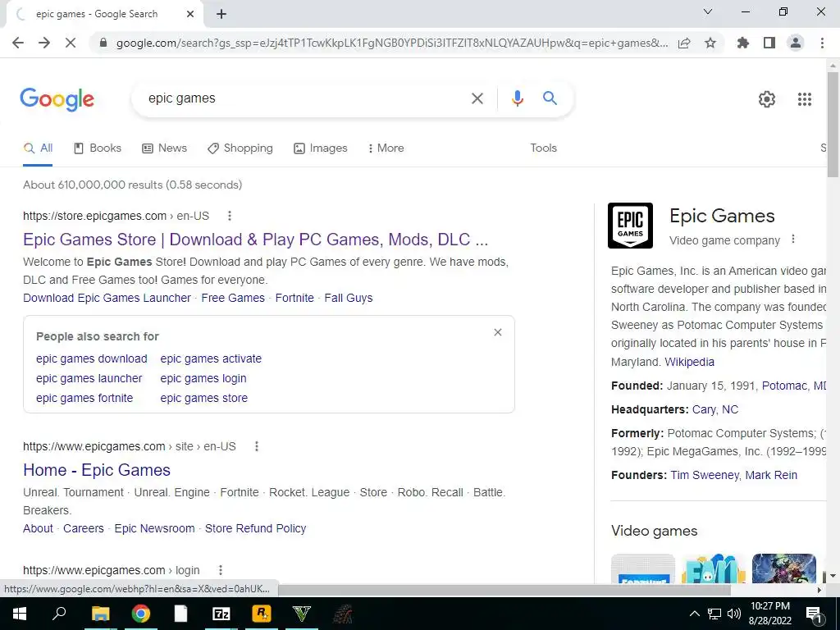Screen dimensions: 840x630
Task: Switch to the News tab
Action: pos(164,148)
